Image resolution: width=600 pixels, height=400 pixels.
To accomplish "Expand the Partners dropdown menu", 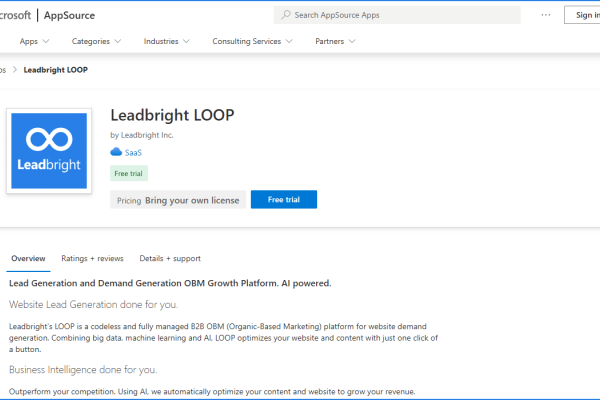I will point(335,41).
